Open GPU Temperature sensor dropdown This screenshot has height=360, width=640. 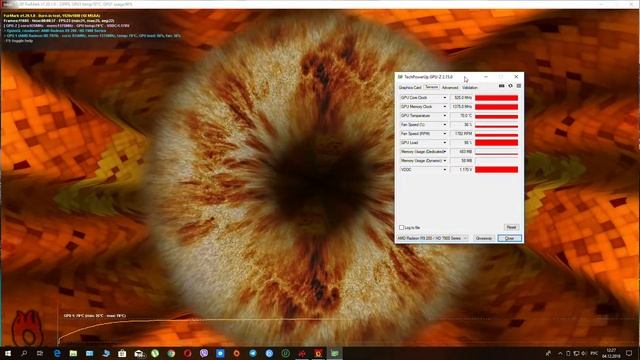444,116
